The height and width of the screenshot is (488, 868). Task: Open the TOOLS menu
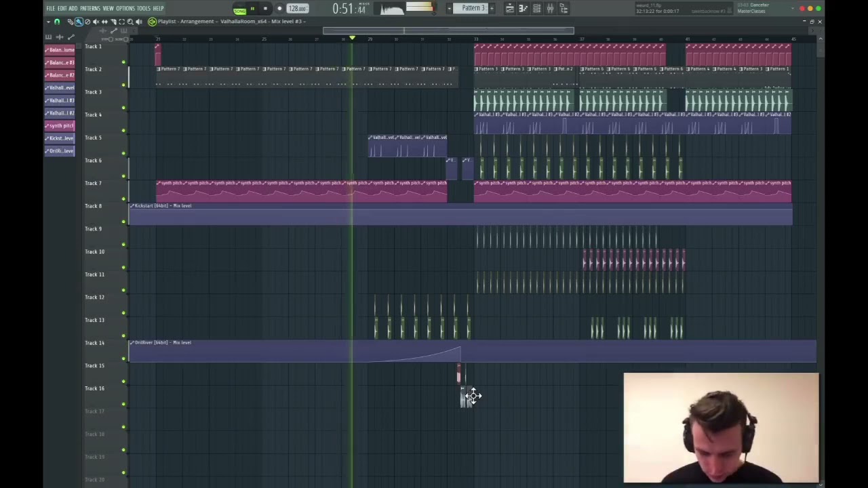[x=144, y=8]
